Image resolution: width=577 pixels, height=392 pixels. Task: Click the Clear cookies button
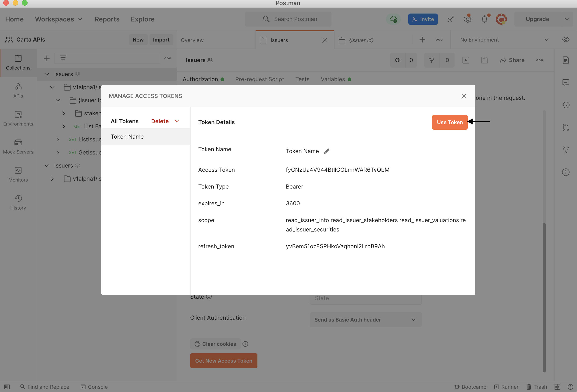pos(215,344)
